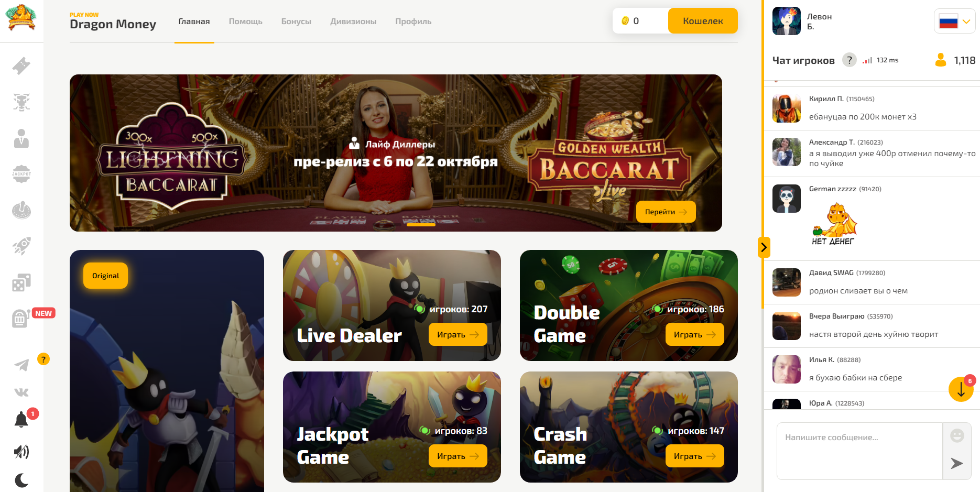Open the slot machine icon marked NEW

click(21, 318)
